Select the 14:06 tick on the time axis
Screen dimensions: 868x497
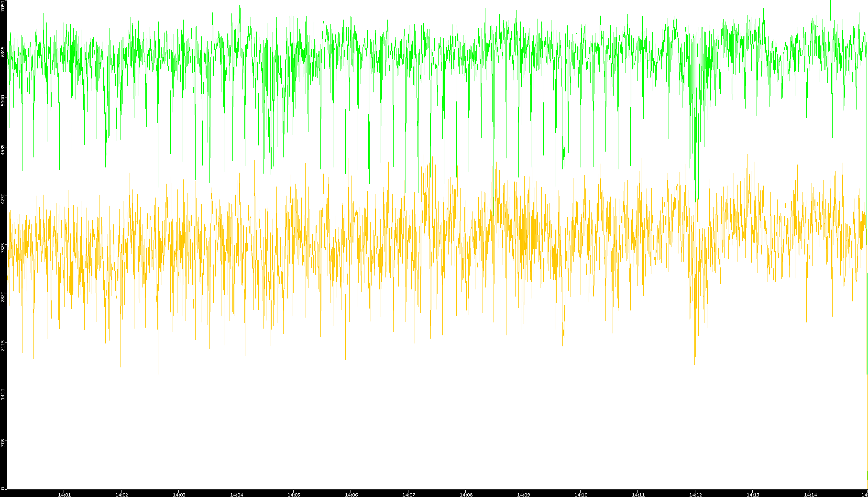(x=351, y=495)
